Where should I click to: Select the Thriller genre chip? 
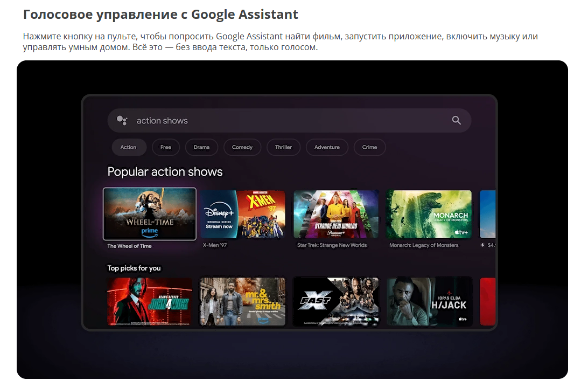click(x=283, y=147)
